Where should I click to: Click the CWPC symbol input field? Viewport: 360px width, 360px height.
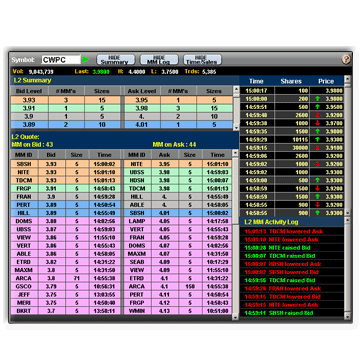[x=61, y=60]
